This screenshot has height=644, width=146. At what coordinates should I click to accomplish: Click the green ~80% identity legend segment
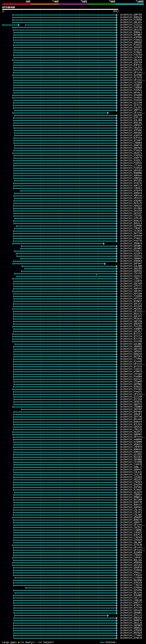(x=101, y=4)
